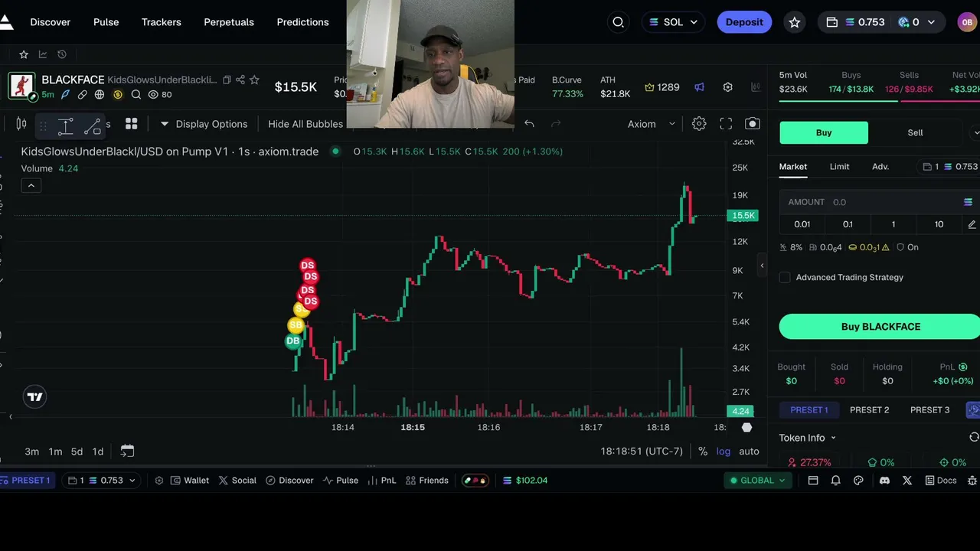The width and height of the screenshot is (980, 551).
Task: Go to the Discover page
Action: click(51, 22)
